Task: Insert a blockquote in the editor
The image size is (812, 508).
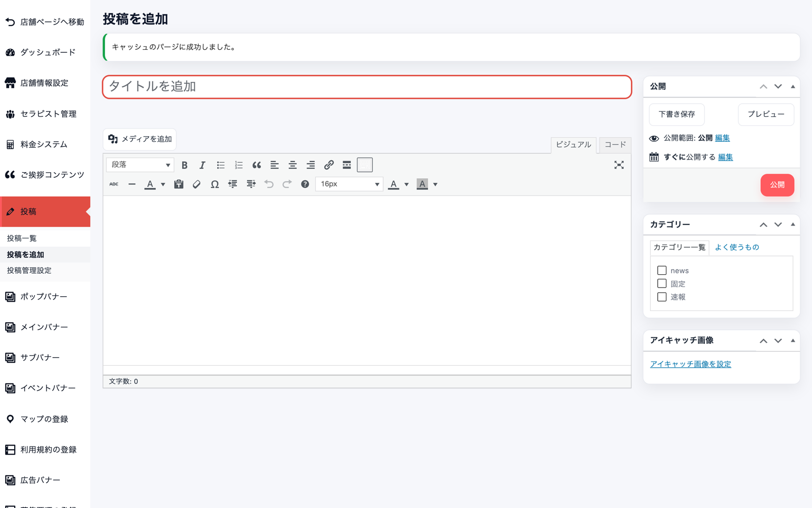Action: (x=257, y=165)
